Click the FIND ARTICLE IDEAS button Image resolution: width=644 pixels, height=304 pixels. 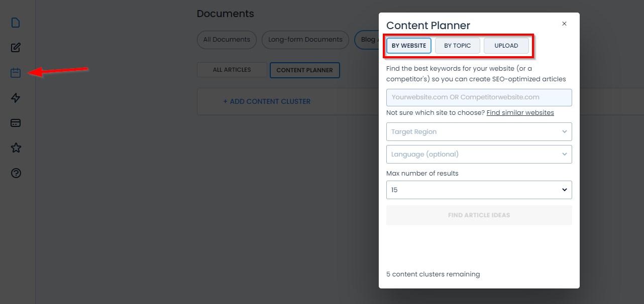pyautogui.click(x=479, y=215)
